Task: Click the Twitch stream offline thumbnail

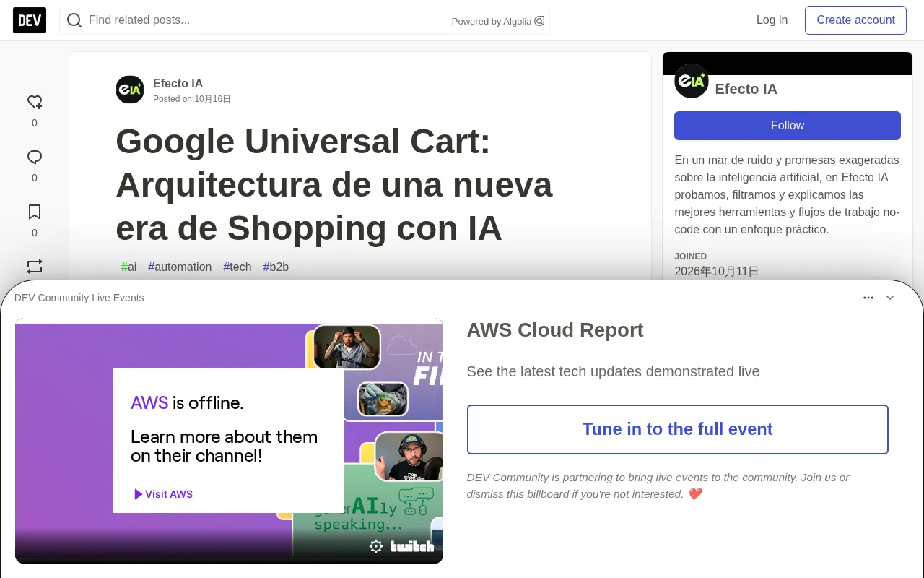Action: point(229,441)
